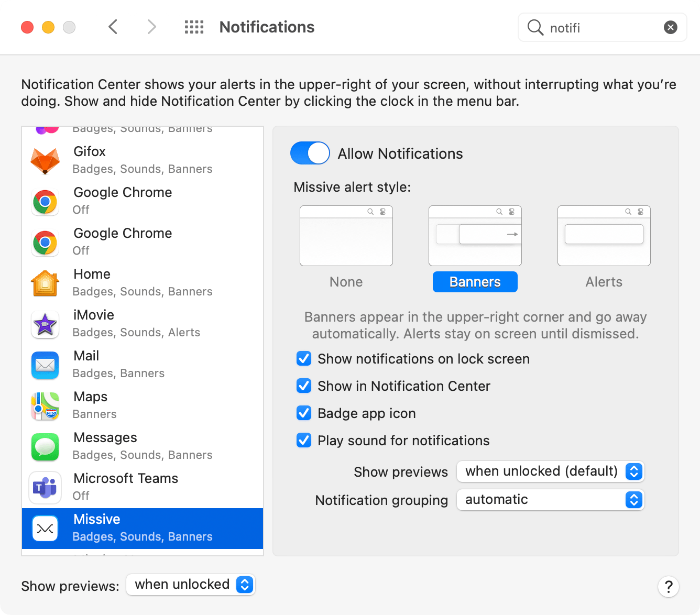Viewport: 700px width, 615px height.
Task: Open the bottom Show previews selector
Action: [190, 584]
